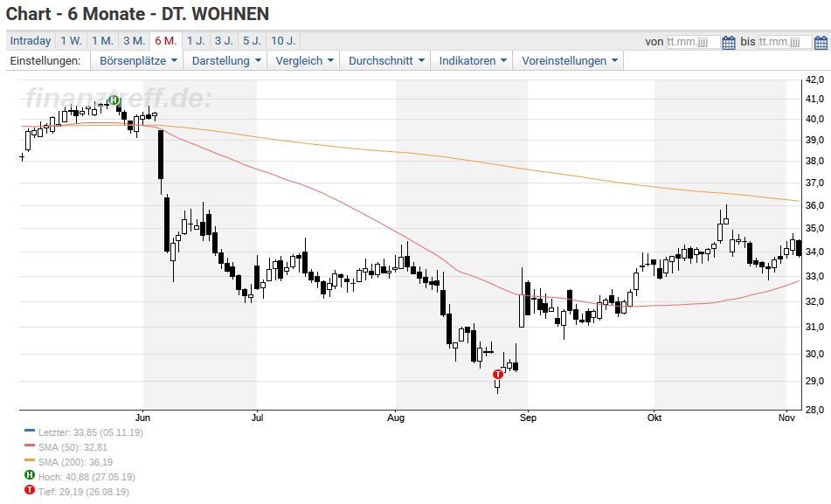Click the Aug label on the time axis

pos(395,418)
